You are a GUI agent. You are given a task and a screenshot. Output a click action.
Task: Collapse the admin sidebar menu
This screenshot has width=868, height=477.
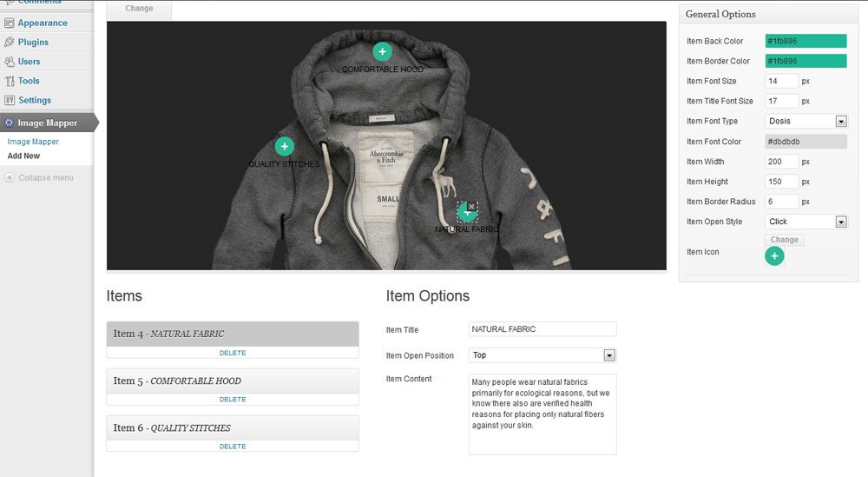(44, 178)
